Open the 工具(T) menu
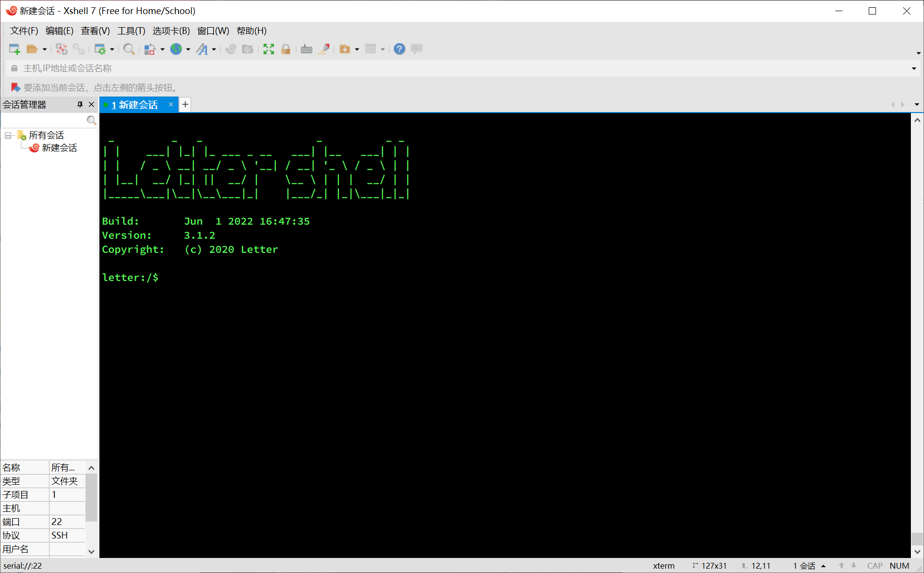Image resolution: width=924 pixels, height=573 pixels. tap(131, 31)
